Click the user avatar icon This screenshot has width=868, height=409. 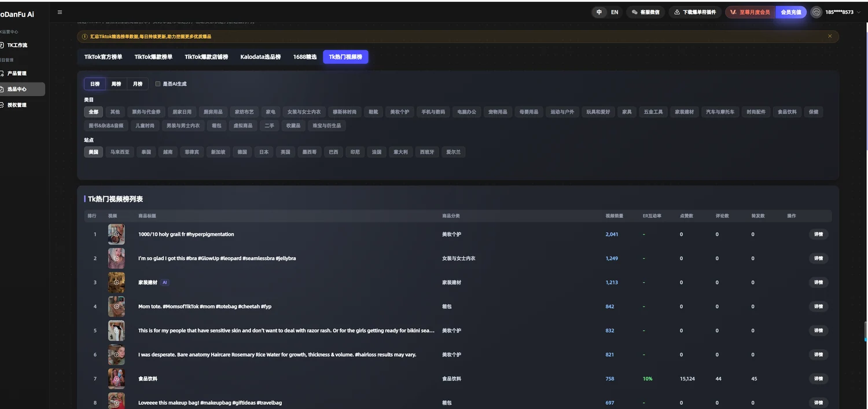click(x=816, y=12)
